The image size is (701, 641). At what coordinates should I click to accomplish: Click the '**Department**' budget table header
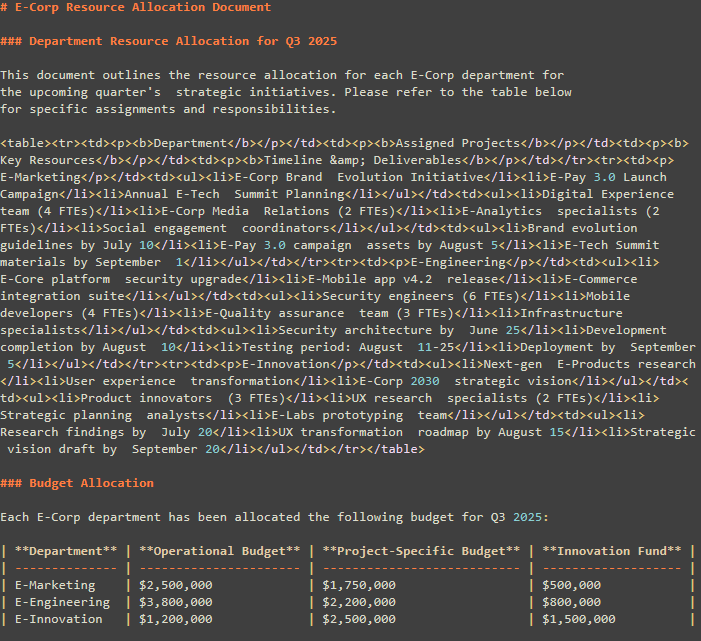click(66, 551)
